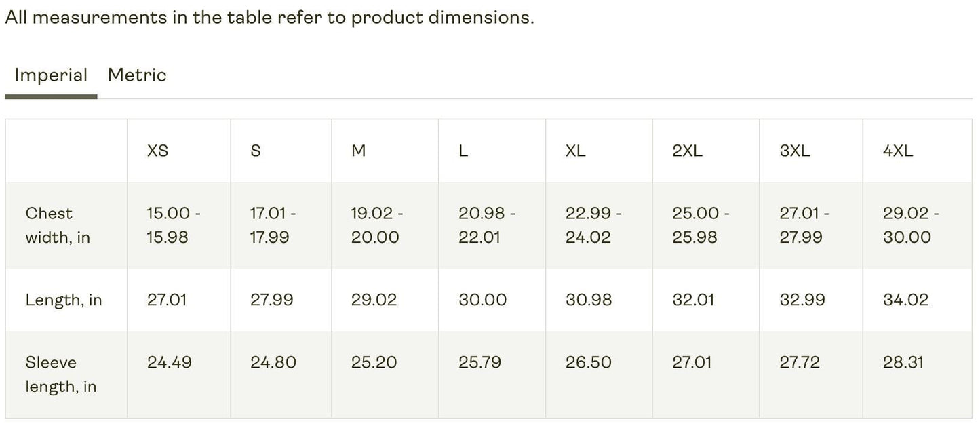
Task: Click the Sleeve length row label
Action: [61, 374]
